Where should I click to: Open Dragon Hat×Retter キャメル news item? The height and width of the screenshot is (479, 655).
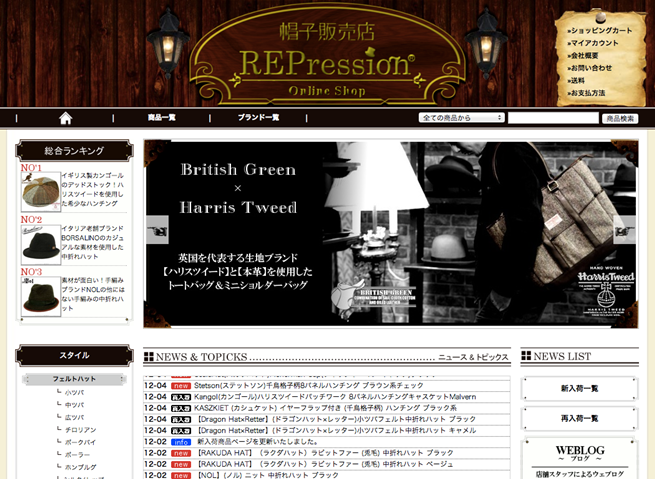[337, 431]
